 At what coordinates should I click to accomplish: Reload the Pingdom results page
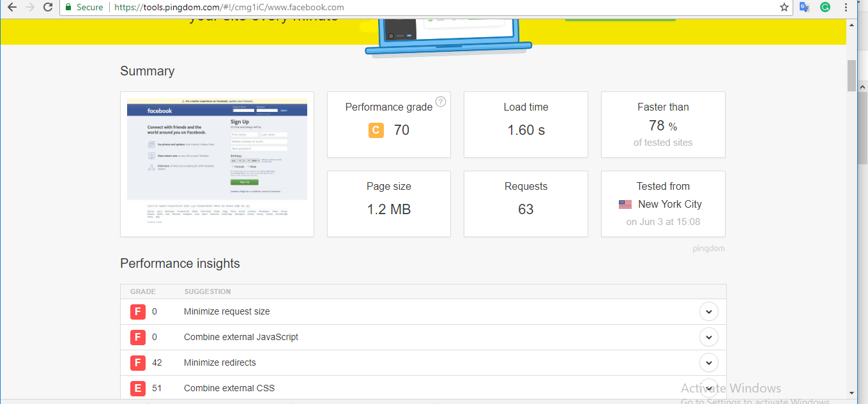pyautogui.click(x=48, y=7)
